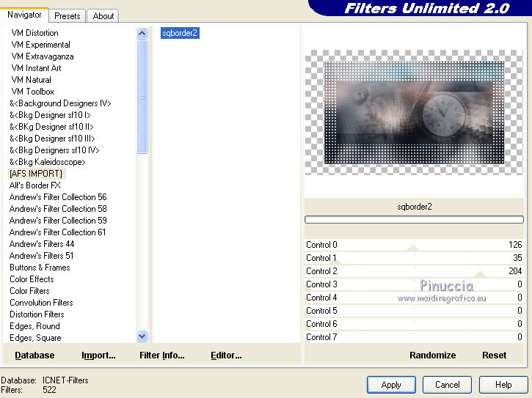Click the filter preview image

(x=414, y=113)
